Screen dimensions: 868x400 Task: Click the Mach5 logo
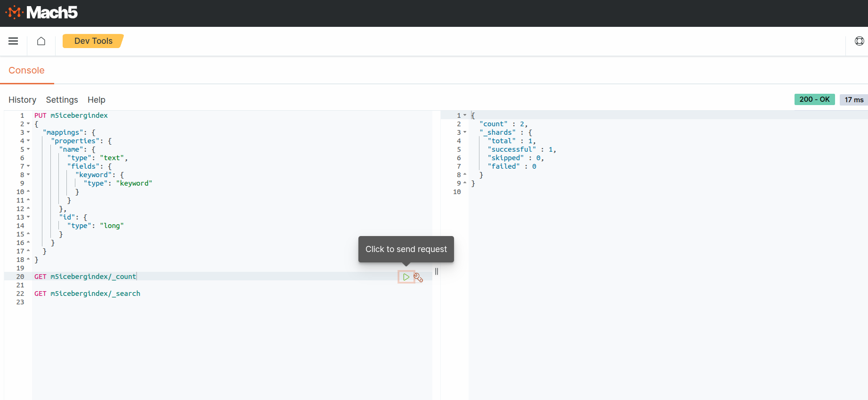pos(41,13)
